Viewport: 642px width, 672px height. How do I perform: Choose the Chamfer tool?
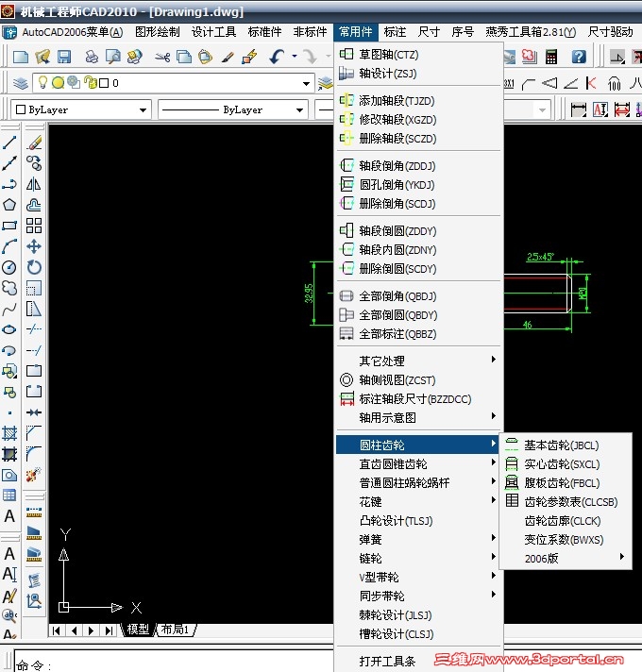[x=34, y=433]
